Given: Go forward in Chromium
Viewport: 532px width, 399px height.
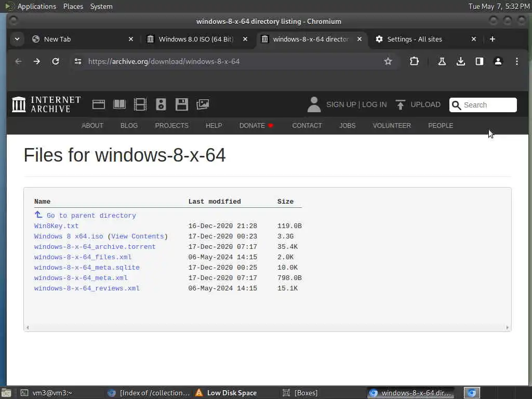Looking at the screenshot, I should (x=37, y=61).
